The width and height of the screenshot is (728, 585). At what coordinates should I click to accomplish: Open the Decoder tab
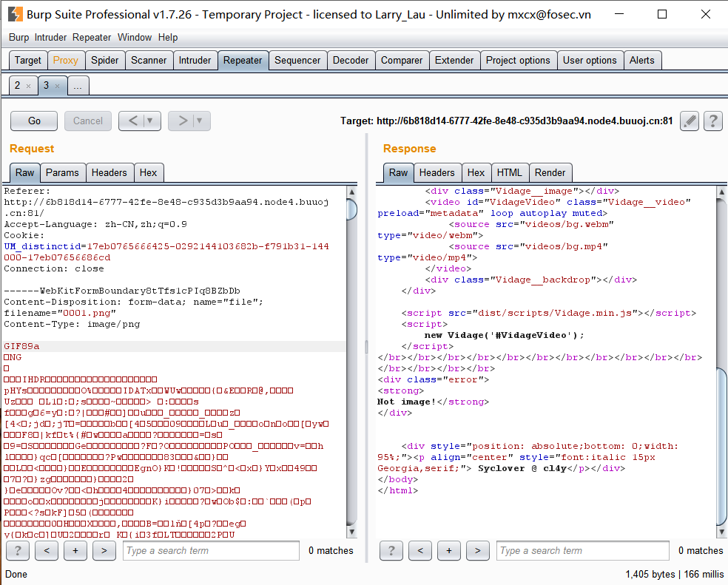tap(350, 61)
